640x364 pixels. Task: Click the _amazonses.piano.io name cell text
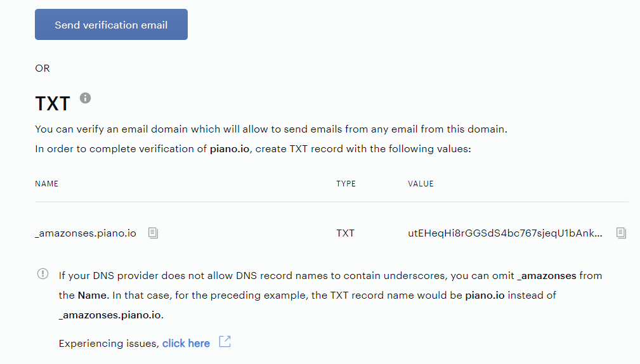click(86, 233)
